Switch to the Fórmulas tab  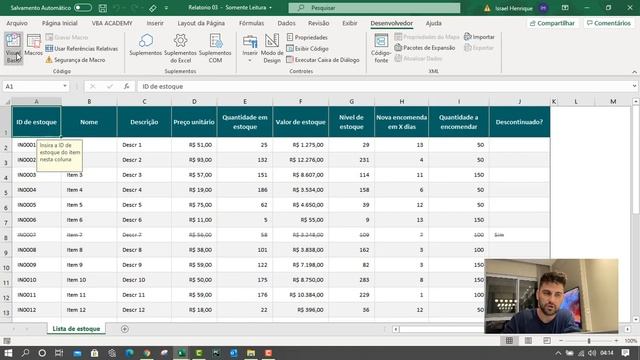pos(251,23)
